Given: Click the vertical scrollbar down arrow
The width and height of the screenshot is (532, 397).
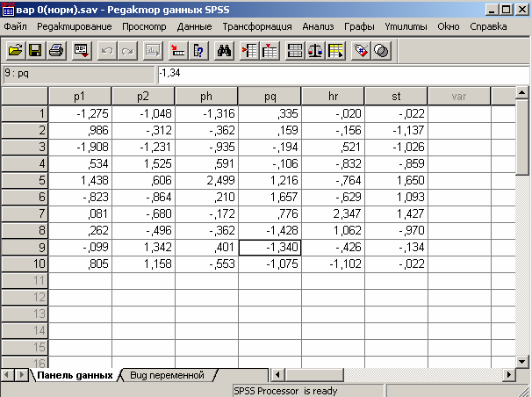Looking at the screenshot, I should click(521, 361).
